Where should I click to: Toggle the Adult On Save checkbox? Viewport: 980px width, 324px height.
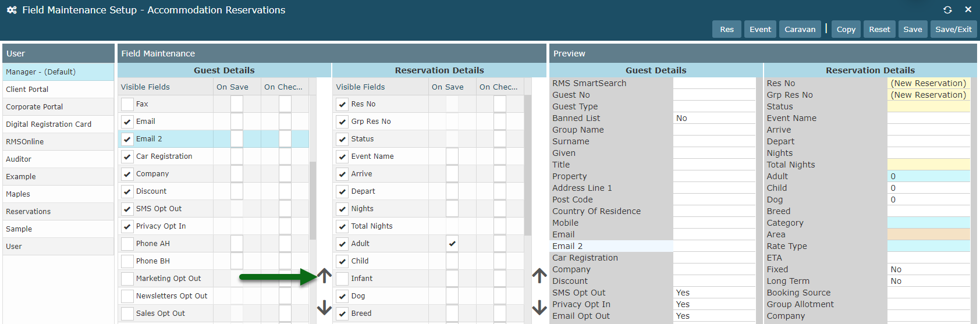click(x=452, y=244)
